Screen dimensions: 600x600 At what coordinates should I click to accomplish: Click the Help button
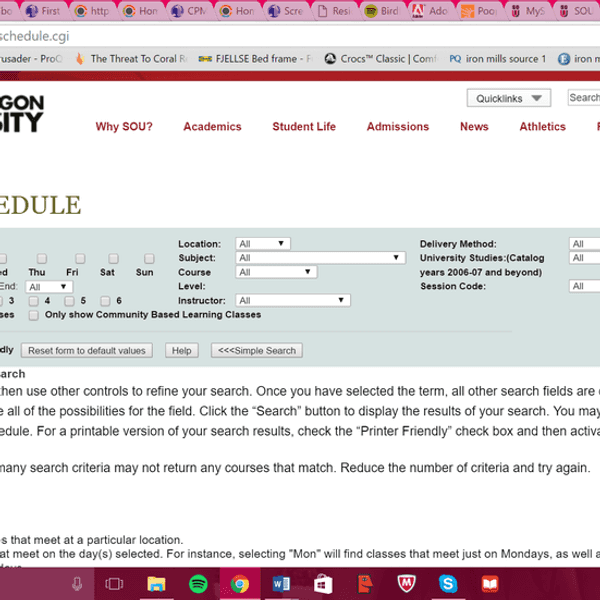pos(182,351)
